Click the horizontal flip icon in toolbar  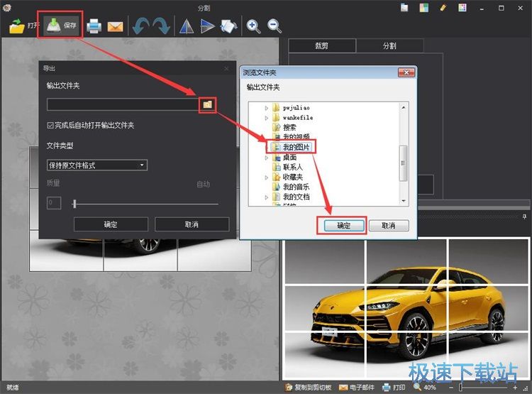click(x=186, y=27)
